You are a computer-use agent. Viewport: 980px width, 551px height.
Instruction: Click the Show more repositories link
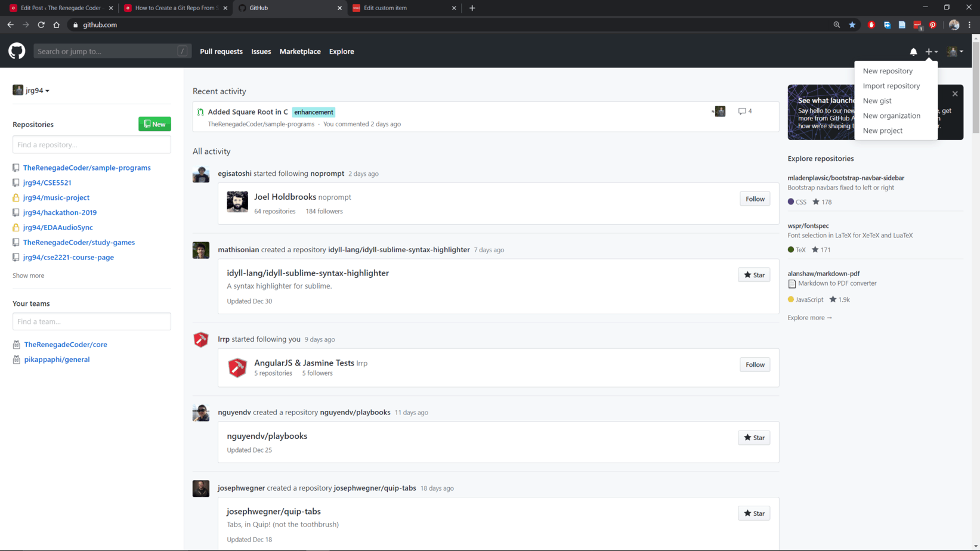pos(28,275)
